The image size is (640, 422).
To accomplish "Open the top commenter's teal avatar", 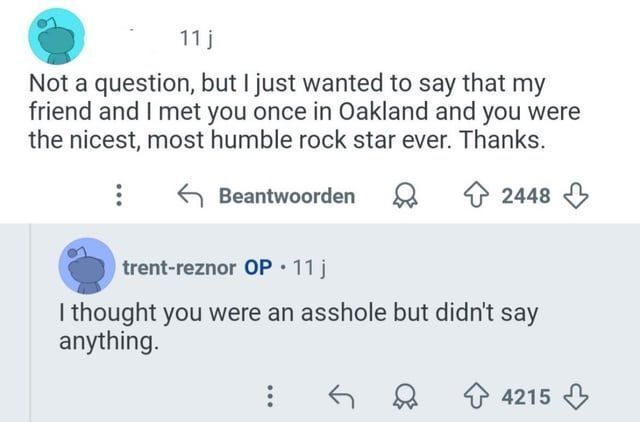I will point(57,37).
